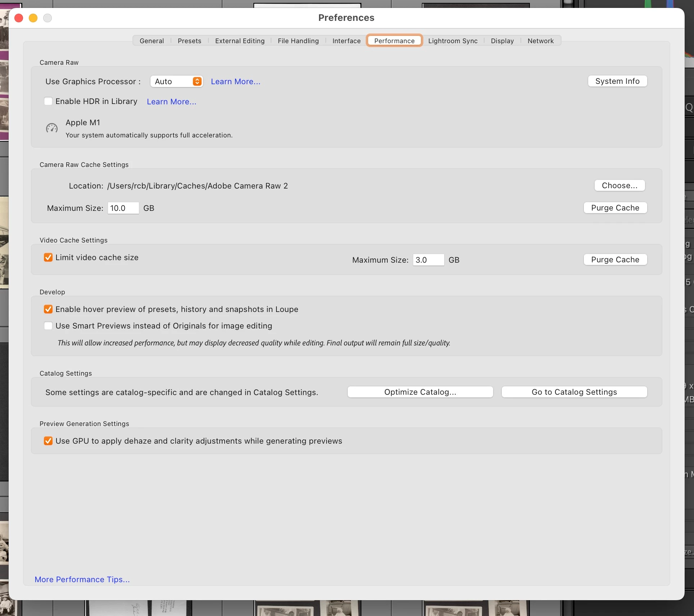The height and width of the screenshot is (616, 694).
Task: Open More Performance Tips link
Action: [82, 580]
